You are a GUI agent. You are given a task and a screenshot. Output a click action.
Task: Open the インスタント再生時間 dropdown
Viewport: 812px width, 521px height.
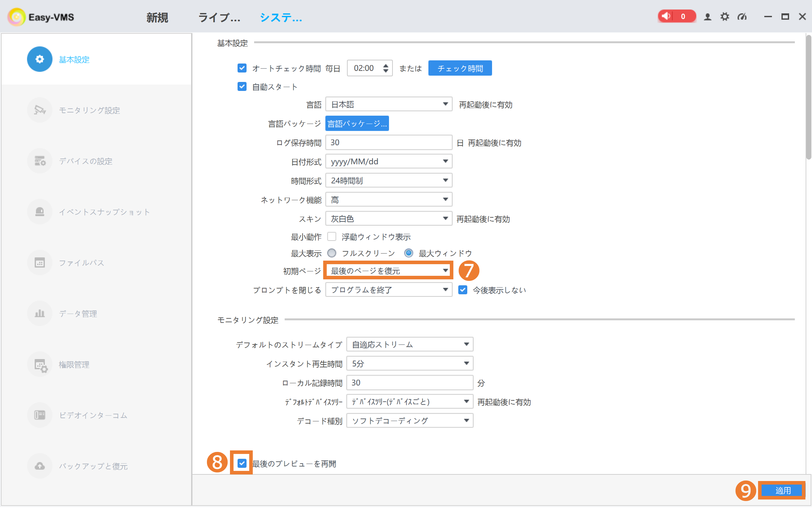(410, 363)
